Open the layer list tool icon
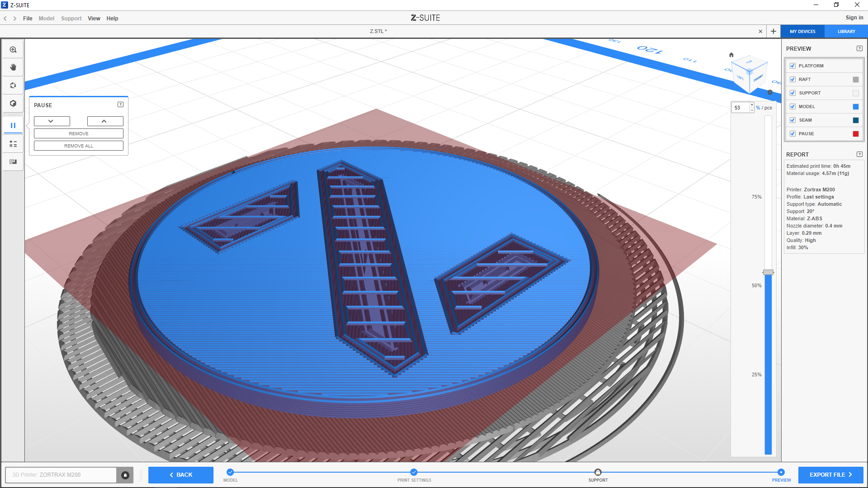Viewport: 868px width, 488px height. 13,144
